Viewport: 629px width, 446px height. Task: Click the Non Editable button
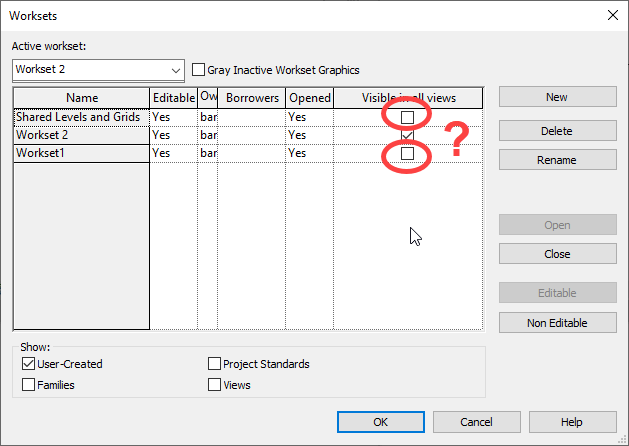click(x=558, y=323)
